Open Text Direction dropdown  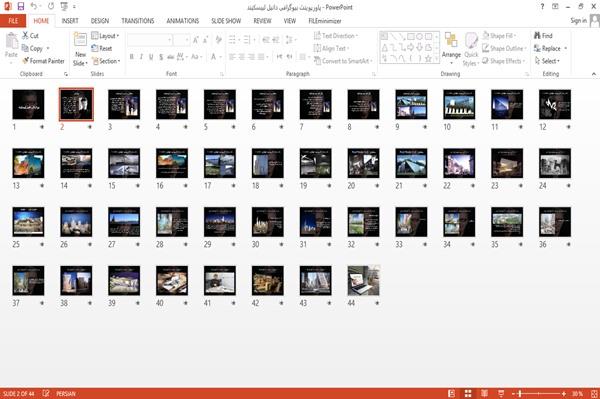click(x=336, y=36)
